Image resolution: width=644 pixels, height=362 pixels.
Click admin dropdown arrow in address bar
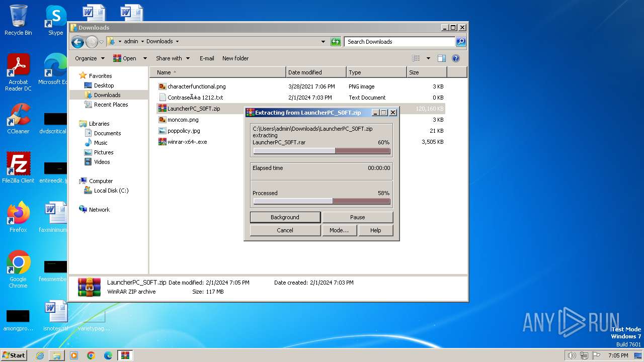tap(142, 42)
